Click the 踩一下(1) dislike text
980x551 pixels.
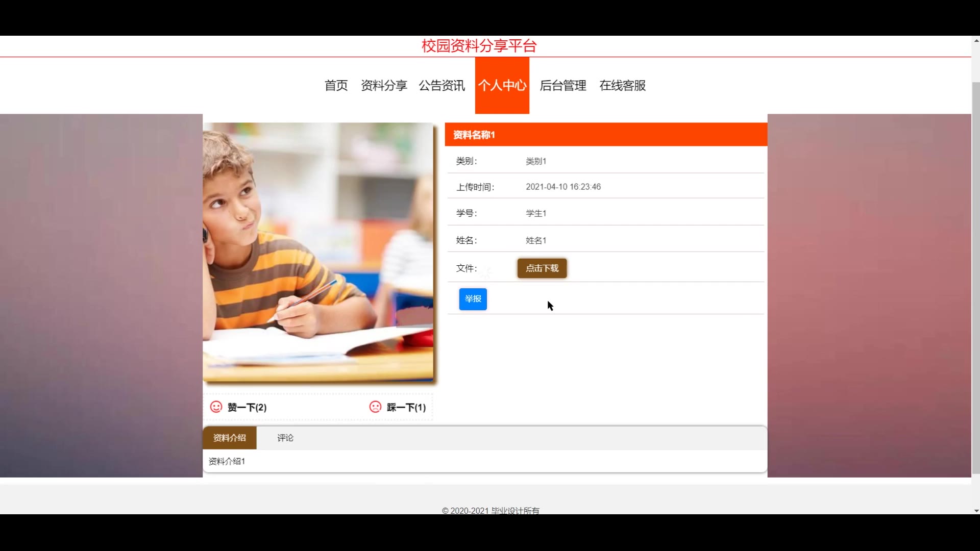(406, 407)
